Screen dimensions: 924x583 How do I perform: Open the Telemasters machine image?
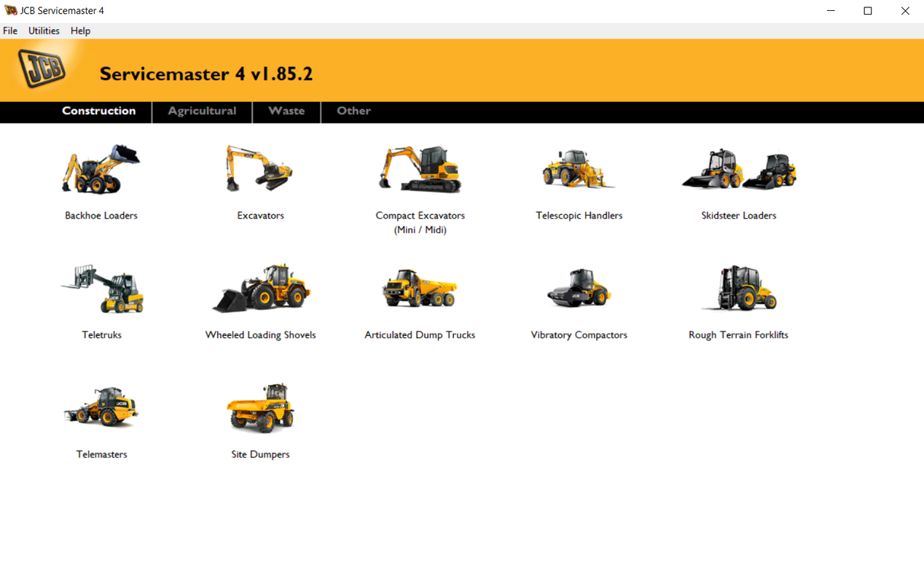101,407
